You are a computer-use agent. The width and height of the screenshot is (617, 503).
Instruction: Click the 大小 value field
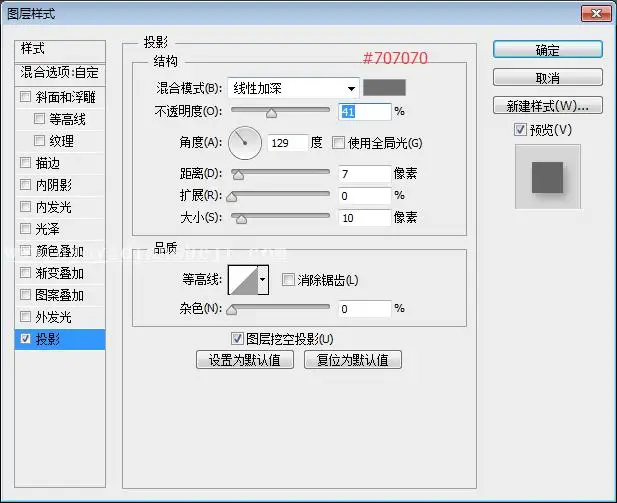coord(364,218)
